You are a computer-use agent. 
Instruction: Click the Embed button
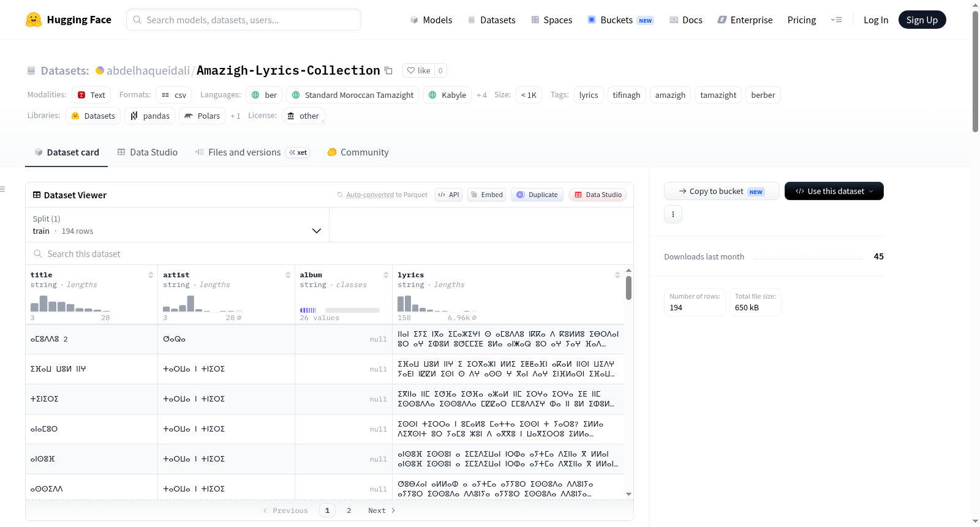486,195
